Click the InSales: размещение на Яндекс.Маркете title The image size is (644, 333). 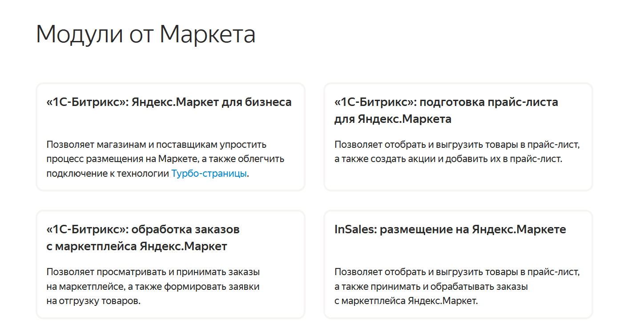pos(450,229)
